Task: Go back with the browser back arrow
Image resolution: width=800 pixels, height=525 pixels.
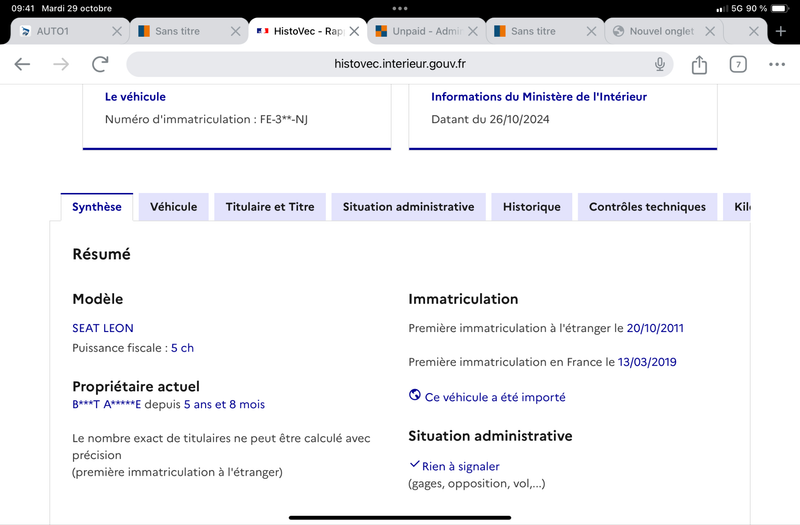Action: (x=22, y=64)
